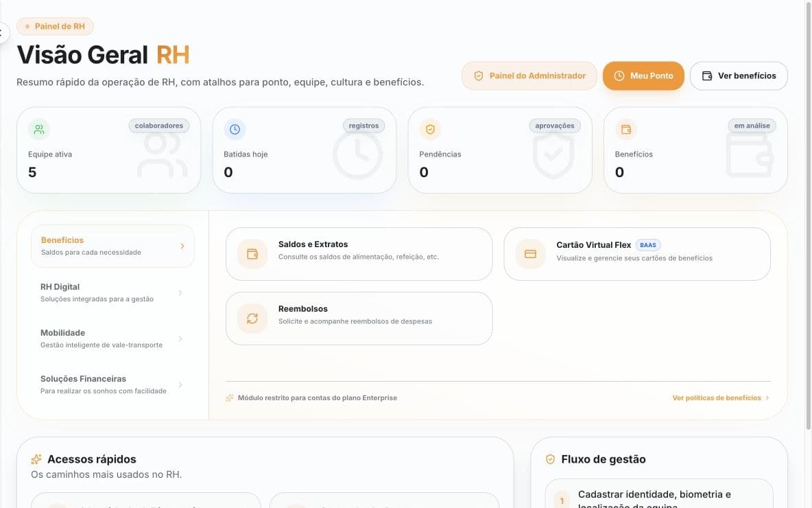Click the chevron next to Mobilidade
Viewport: 812px width, 508px height.
coord(180,338)
